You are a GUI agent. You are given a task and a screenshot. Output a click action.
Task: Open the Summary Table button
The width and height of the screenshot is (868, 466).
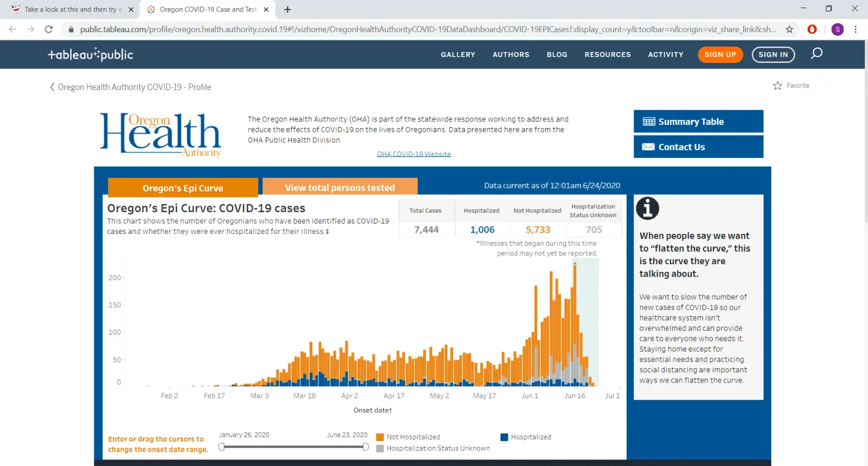pyautogui.click(x=698, y=122)
